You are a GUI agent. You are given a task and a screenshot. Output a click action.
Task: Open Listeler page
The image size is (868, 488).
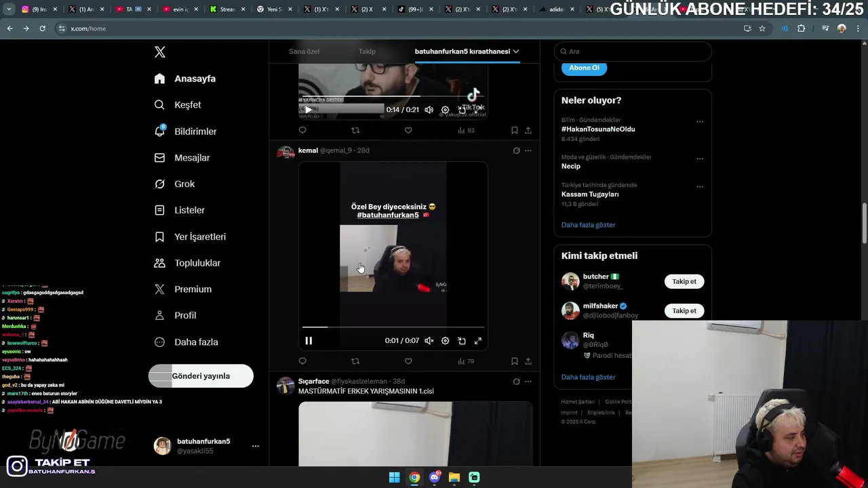[x=179, y=210]
